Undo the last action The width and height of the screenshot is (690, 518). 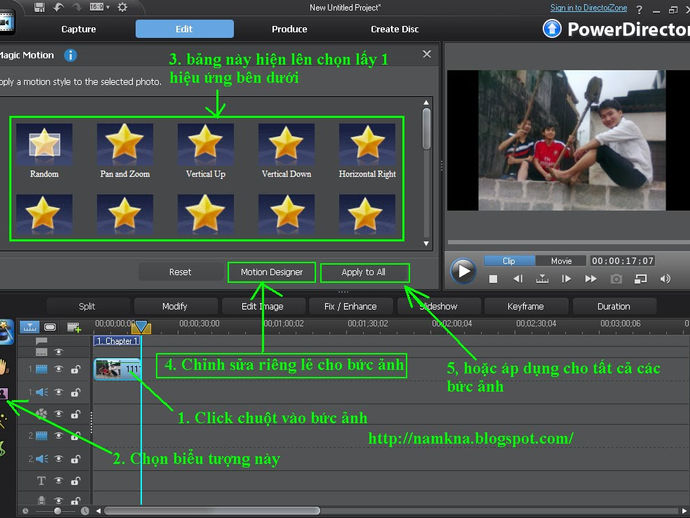[x=59, y=7]
